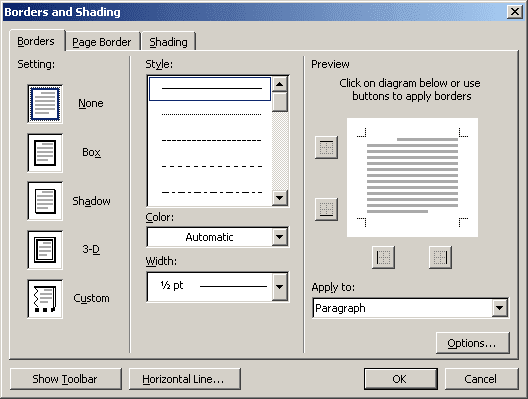Open the Horizontal Line... dialog button
Screen dimensions: 528x399
(185, 379)
